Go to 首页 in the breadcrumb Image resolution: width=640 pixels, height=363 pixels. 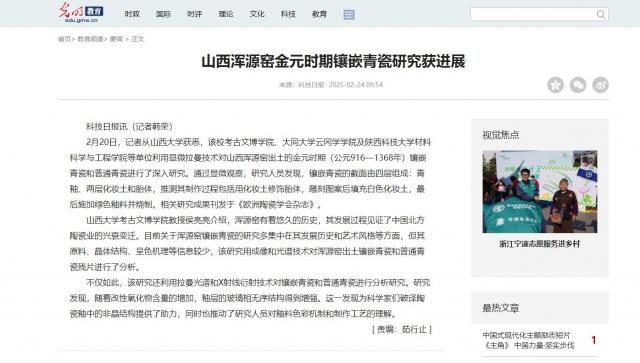(x=64, y=39)
